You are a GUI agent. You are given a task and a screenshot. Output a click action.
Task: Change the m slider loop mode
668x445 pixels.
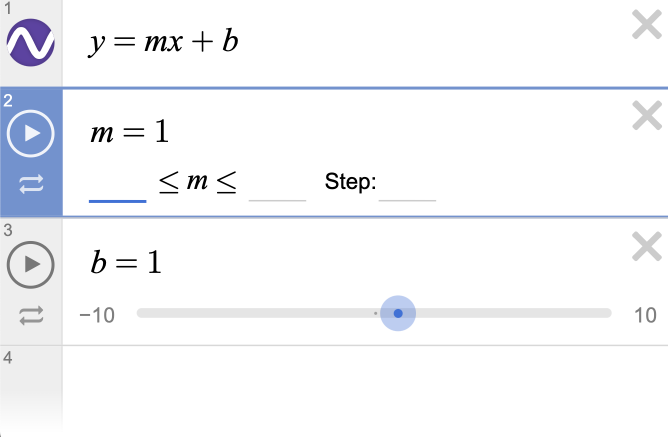[31, 184]
